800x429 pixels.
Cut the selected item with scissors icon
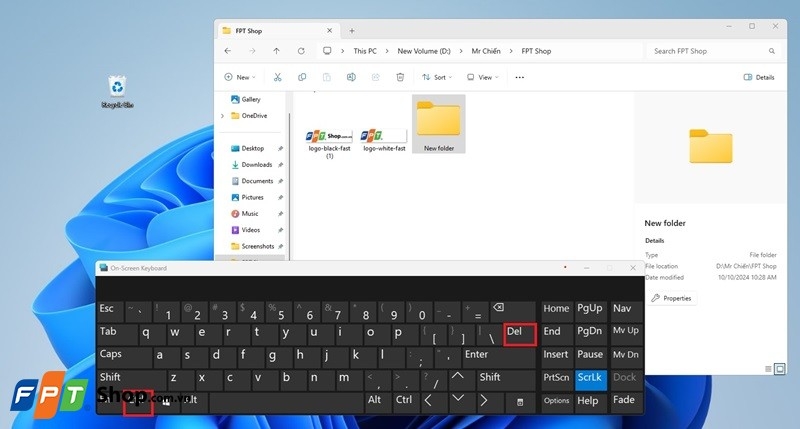(278, 77)
